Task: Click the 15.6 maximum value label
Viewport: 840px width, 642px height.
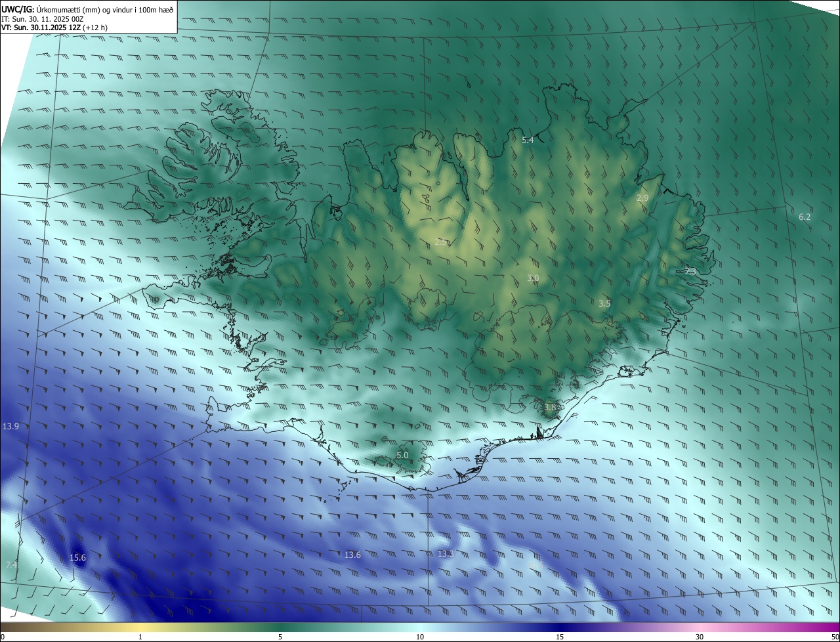Action: (77, 558)
